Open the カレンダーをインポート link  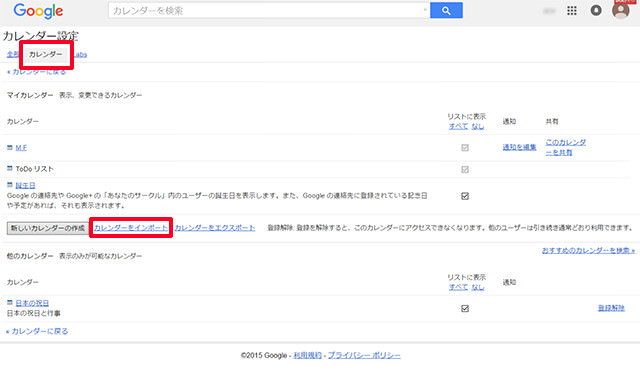[131, 228]
